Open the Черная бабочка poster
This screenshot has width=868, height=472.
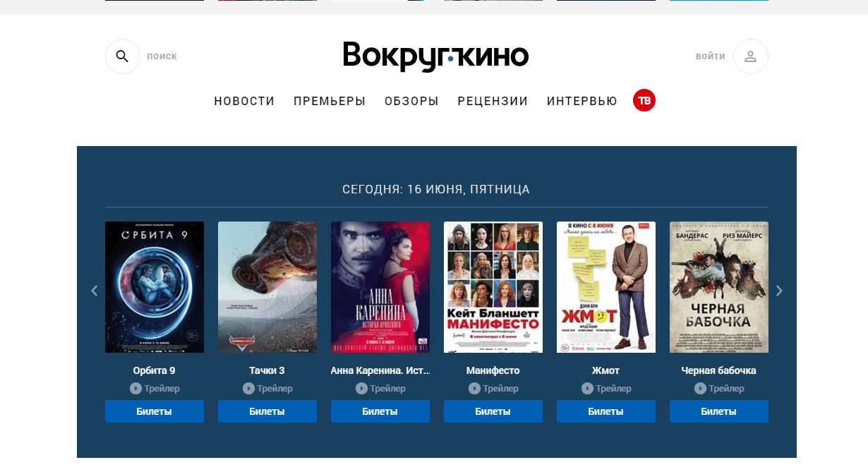[x=719, y=287]
